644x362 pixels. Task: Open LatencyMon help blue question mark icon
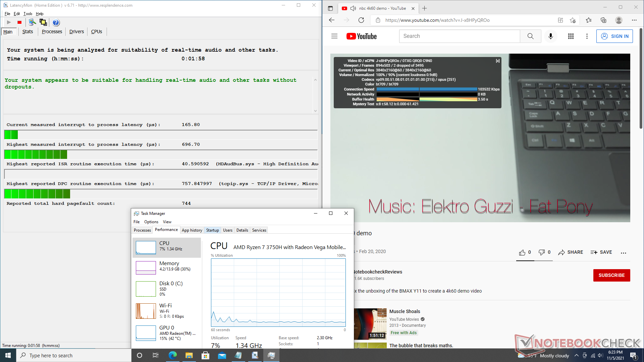pyautogui.click(x=56, y=22)
